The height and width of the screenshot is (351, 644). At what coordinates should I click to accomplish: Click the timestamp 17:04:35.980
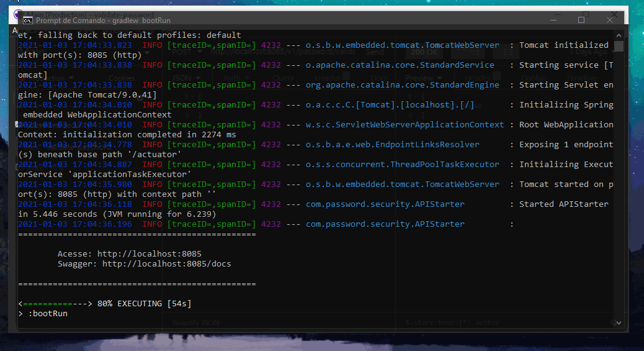click(x=102, y=185)
